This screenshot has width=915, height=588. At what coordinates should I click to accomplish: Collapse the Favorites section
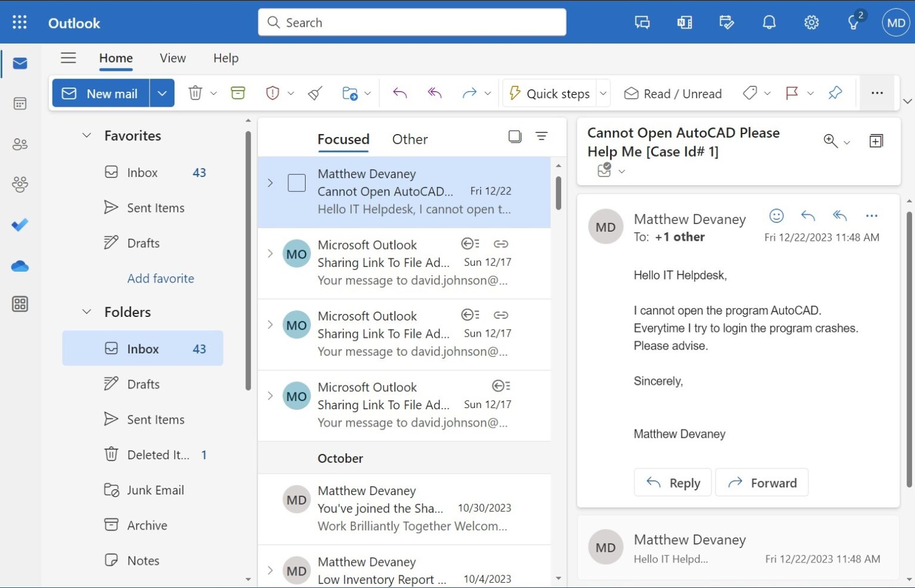coord(86,135)
